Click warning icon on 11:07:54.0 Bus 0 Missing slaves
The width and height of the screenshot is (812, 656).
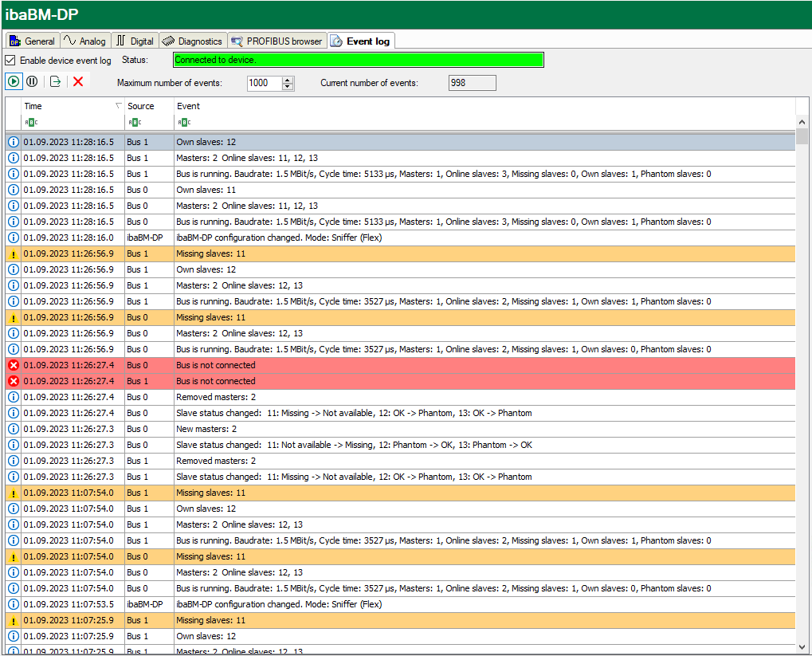(x=14, y=556)
